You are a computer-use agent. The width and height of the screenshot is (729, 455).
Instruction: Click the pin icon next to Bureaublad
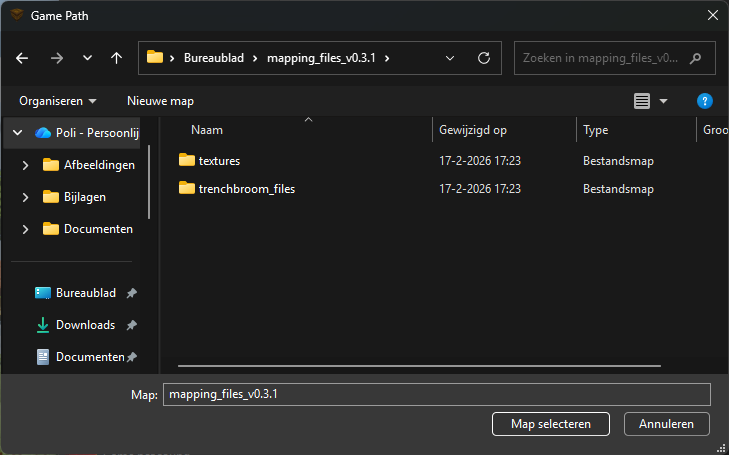click(x=132, y=293)
